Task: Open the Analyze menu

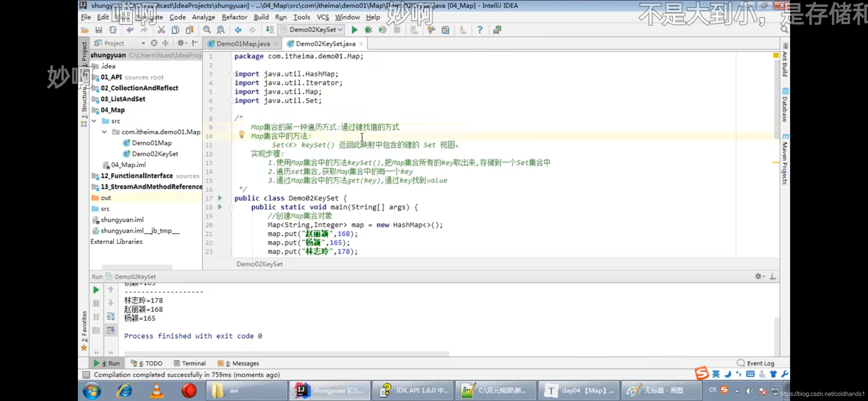Action: (x=203, y=17)
